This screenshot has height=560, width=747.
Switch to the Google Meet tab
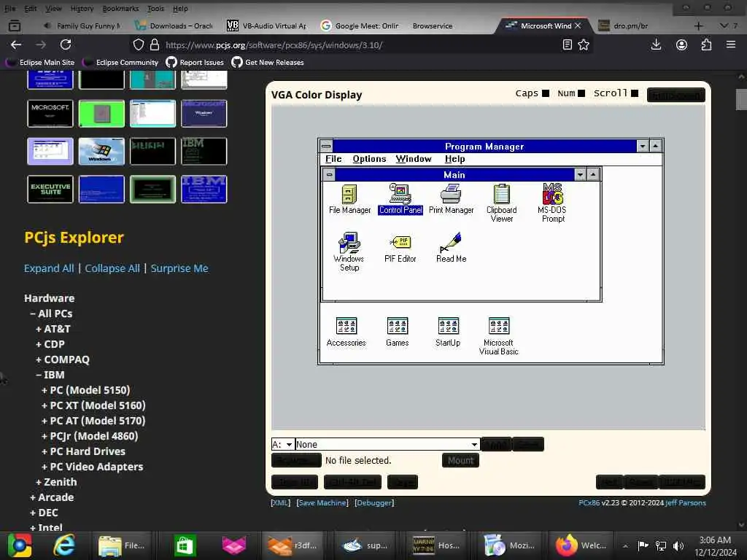point(360,26)
